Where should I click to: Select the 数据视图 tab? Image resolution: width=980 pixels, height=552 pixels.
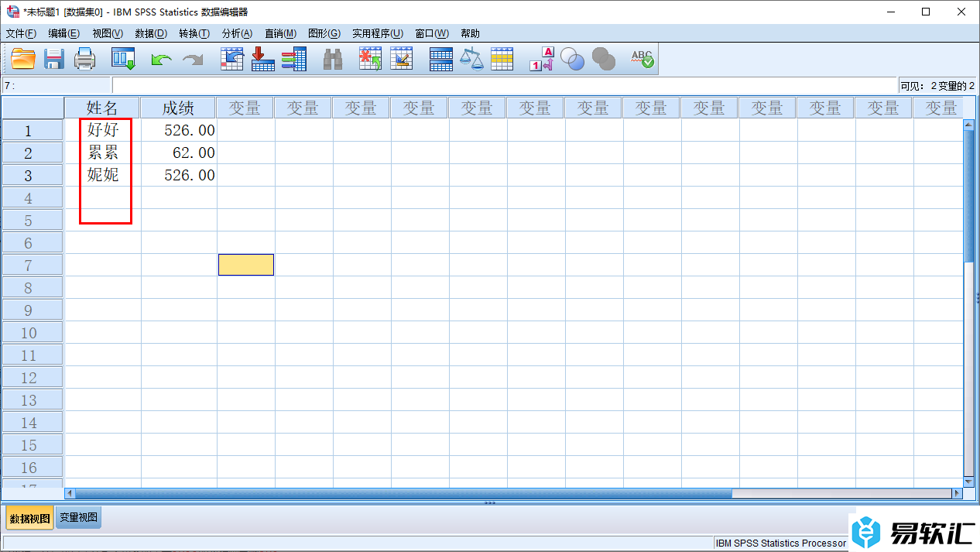pyautogui.click(x=30, y=518)
